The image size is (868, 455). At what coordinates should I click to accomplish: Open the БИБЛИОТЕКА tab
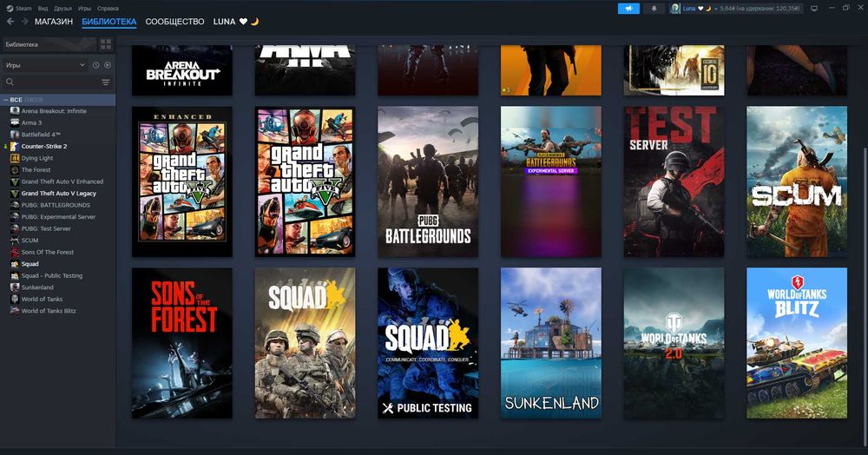tap(109, 22)
